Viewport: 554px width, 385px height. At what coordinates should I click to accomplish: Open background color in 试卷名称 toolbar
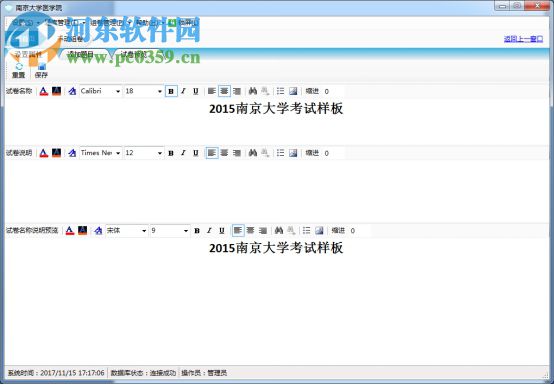coord(57,91)
